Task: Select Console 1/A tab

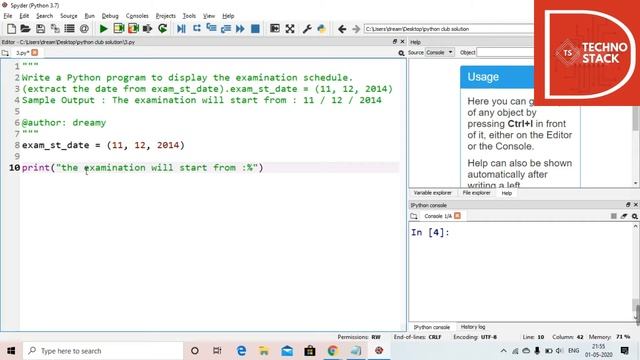Action: (x=438, y=216)
